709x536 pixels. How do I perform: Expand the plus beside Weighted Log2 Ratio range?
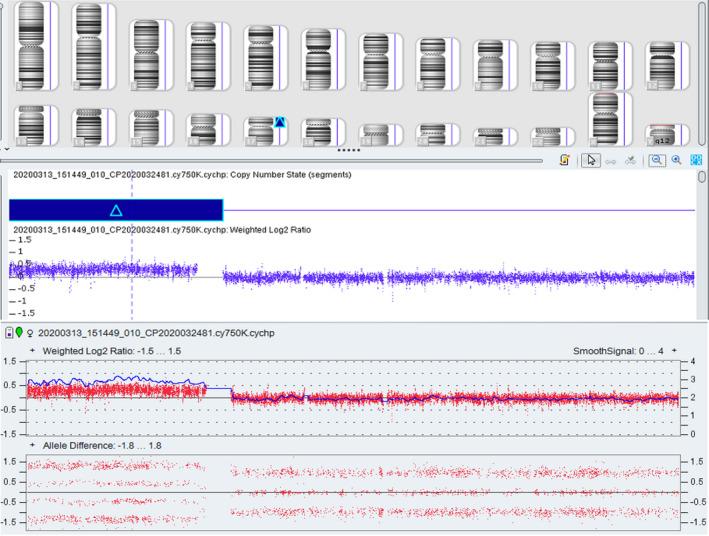[x=32, y=350]
